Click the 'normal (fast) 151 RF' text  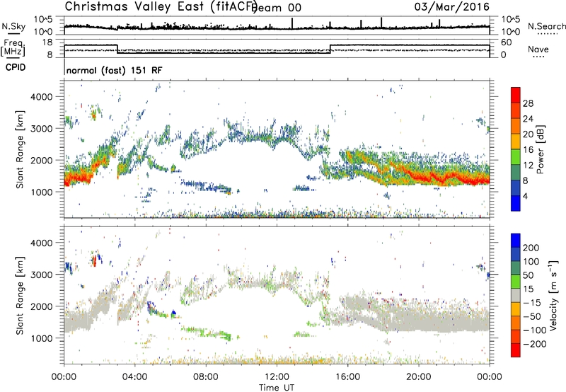click(x=114, y=70)
